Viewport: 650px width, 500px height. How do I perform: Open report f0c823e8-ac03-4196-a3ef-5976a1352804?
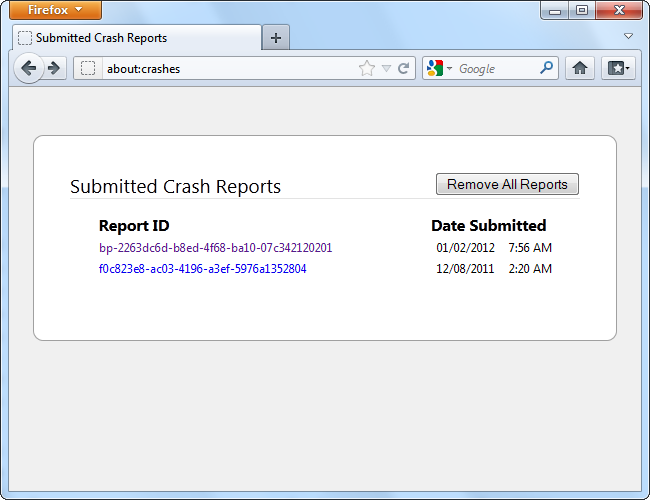click(x=202, y=269)
